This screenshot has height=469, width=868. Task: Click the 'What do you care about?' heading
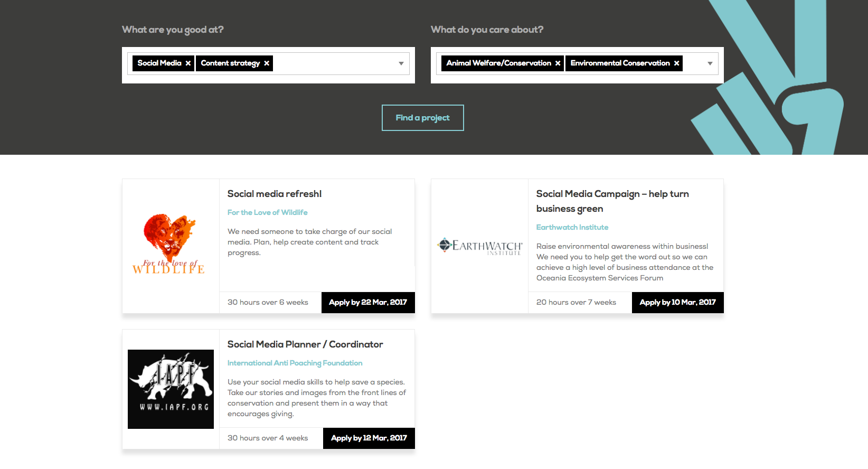tap(487, 30)
